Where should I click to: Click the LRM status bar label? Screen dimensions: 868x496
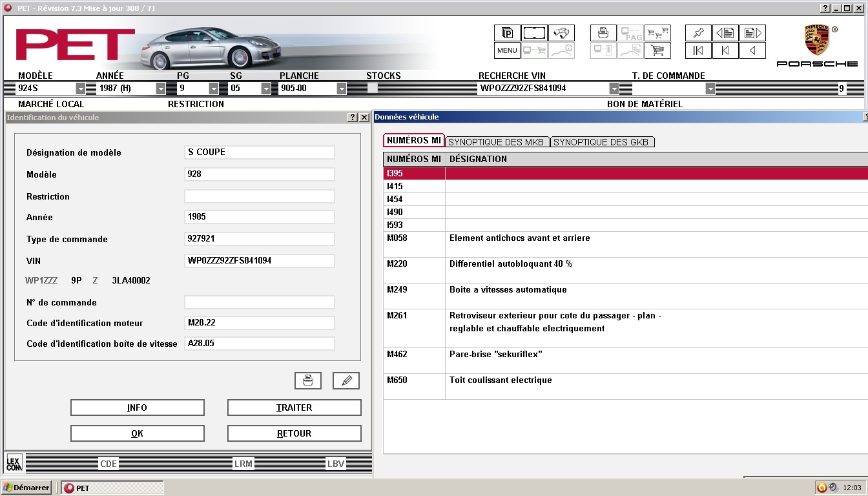pos(243,464)
